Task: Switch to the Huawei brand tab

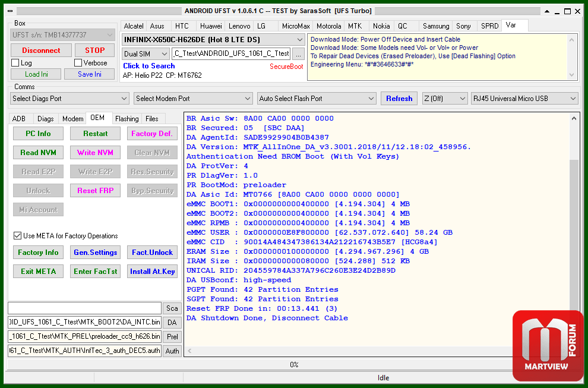Action: coord(211,26)
